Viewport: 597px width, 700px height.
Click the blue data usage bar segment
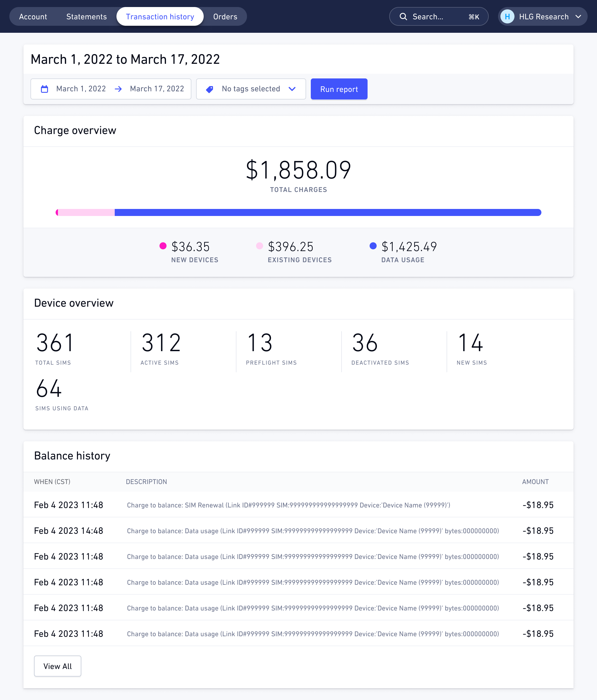[x=328, y=212]
